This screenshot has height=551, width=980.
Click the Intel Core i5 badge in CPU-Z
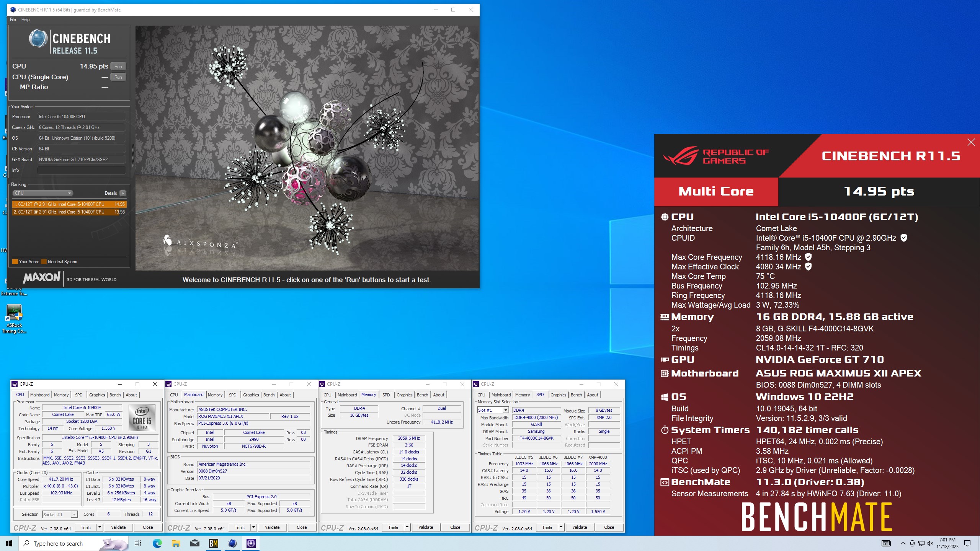tap(142, 417)
